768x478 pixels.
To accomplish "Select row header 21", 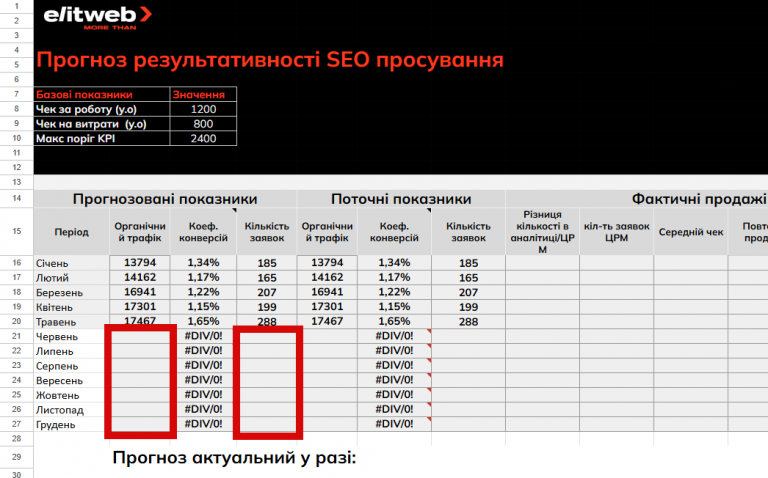I will pyautogui.click(x=17, y=336).
